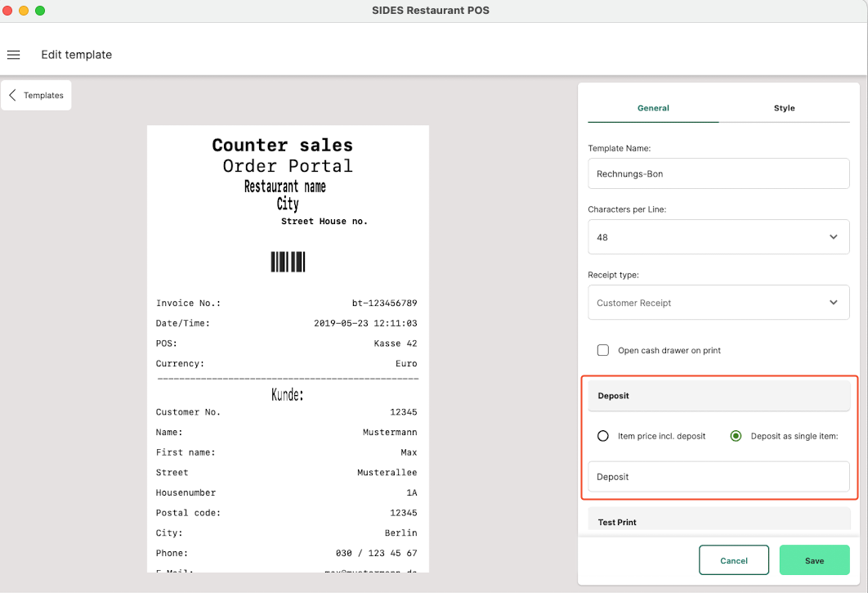Screen dimensions: 868x593
Task: Open the hamburger navigation menu
Action: click(x=13, y=55)
